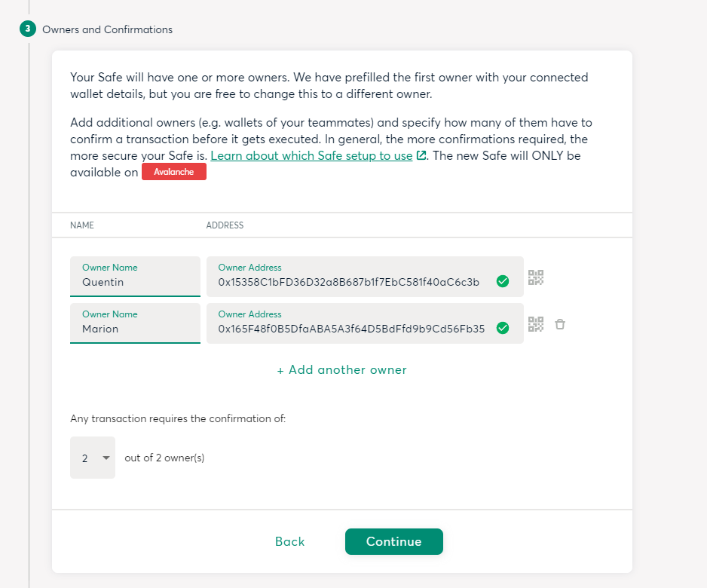Scan QR code for Quentin's owner address
Viewport: 707px width, 588px height.
pos(536,277)
